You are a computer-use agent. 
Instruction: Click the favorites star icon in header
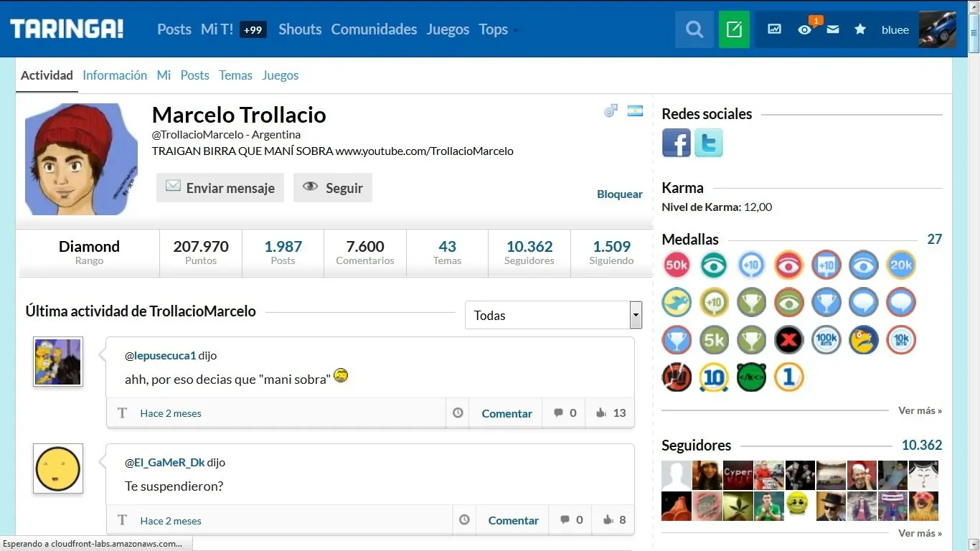tap(860, 29)
